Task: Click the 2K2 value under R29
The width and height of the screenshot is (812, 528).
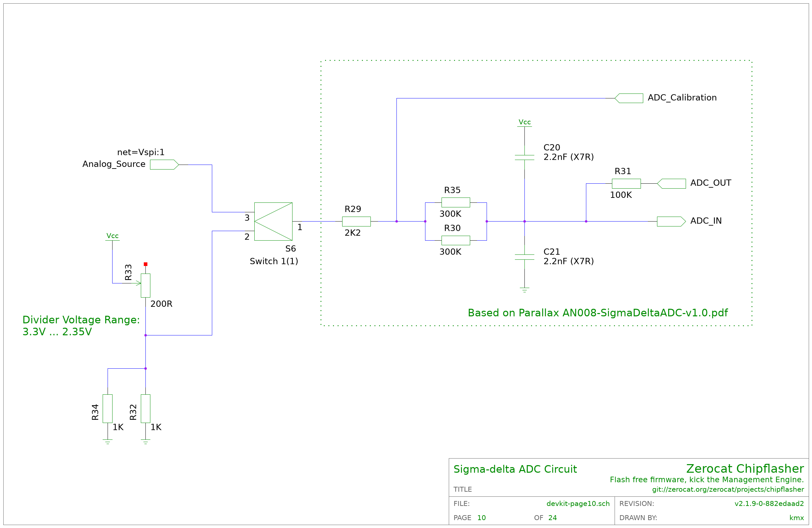Action: pos(352,233)
